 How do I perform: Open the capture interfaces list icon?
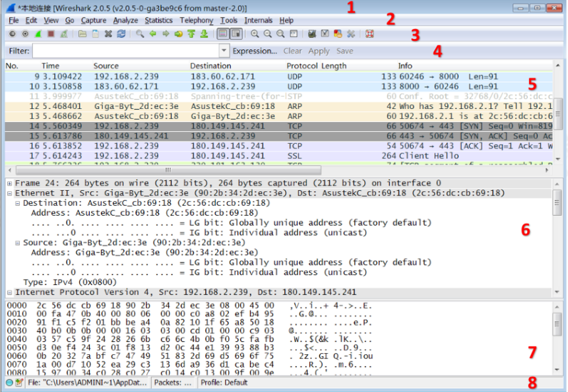click(13, 34)
